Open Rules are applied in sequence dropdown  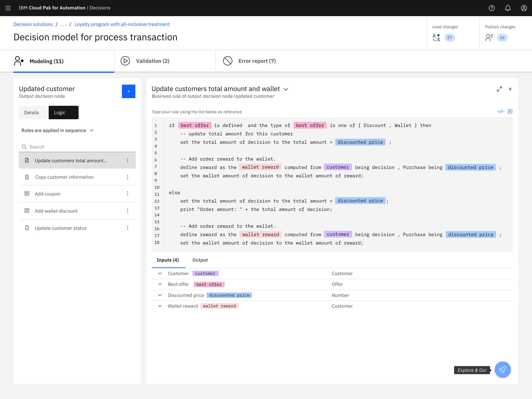57,130
